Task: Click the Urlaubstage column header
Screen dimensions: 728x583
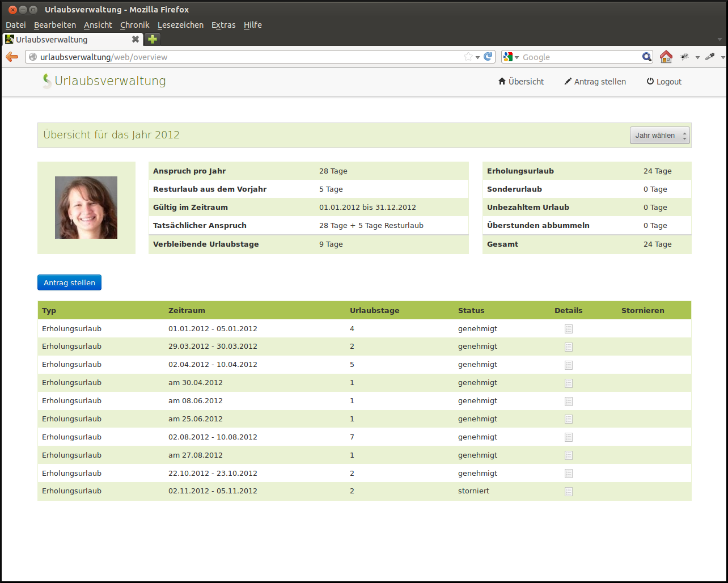Action: (x=375, y=310)
